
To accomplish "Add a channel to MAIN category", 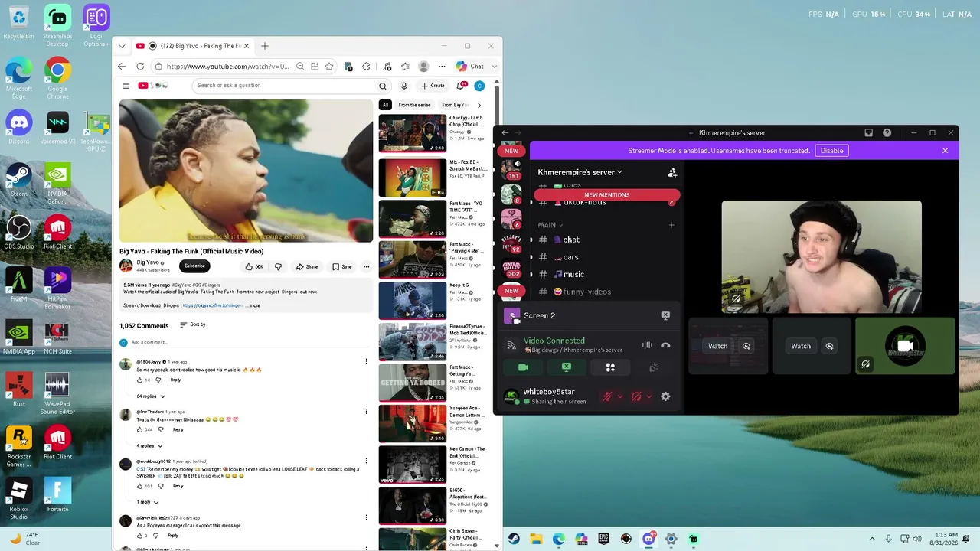I will (671, 225).
